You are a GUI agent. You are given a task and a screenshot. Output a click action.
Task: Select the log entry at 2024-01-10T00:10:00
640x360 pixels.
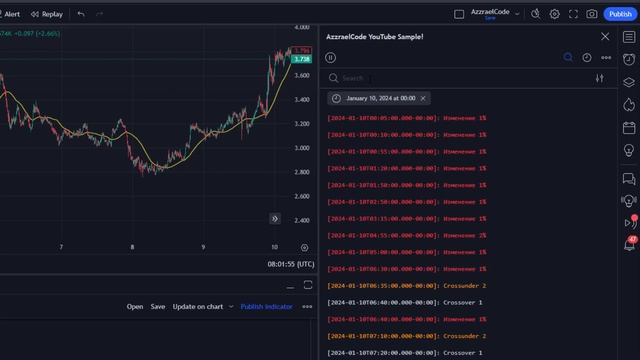(407, 135)
